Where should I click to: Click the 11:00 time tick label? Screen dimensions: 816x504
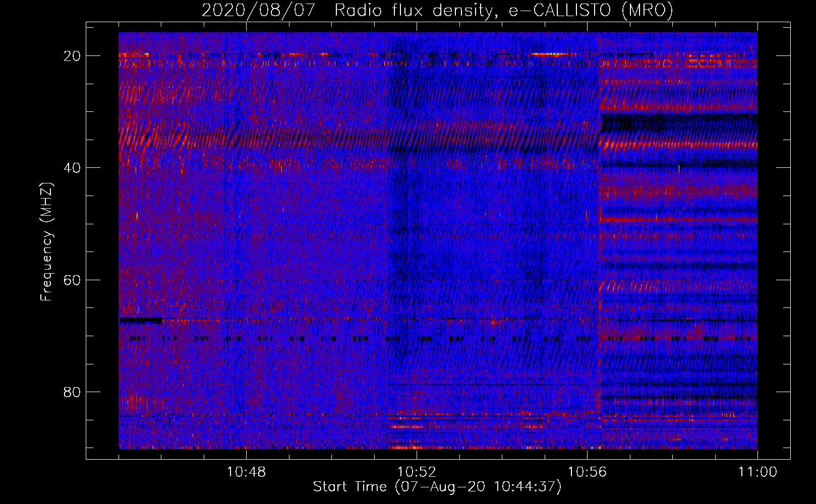757,472
